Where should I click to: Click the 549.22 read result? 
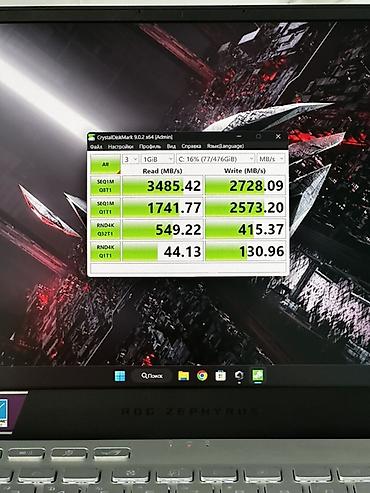pos(163,230)
